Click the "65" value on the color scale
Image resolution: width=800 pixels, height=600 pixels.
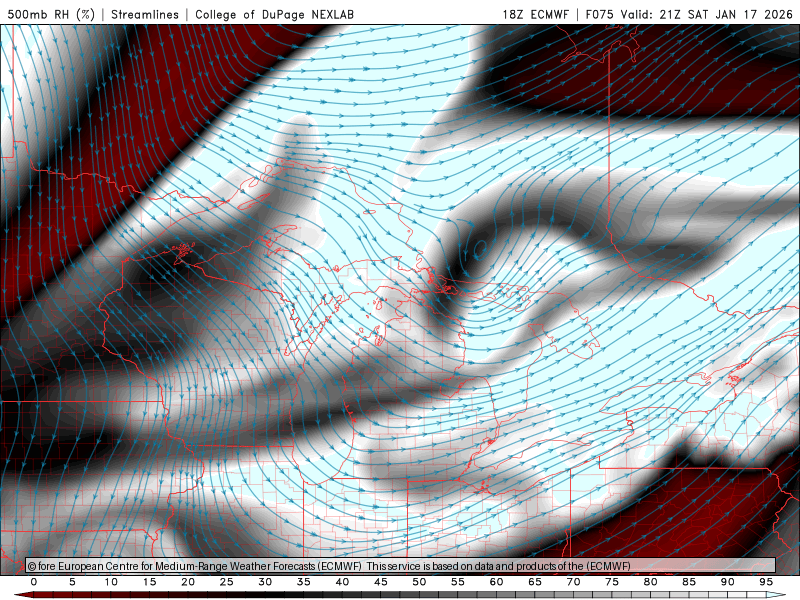pyautogui.click(x=535, y=582)
